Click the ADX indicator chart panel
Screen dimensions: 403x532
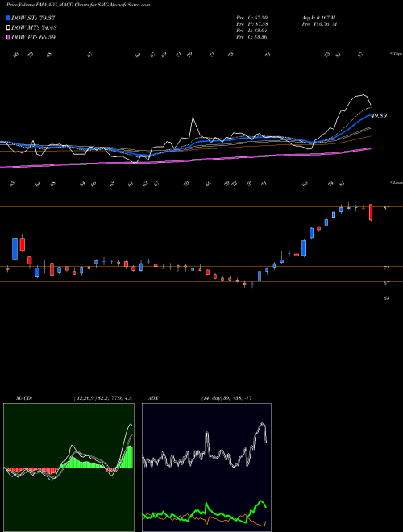[206, 468]
